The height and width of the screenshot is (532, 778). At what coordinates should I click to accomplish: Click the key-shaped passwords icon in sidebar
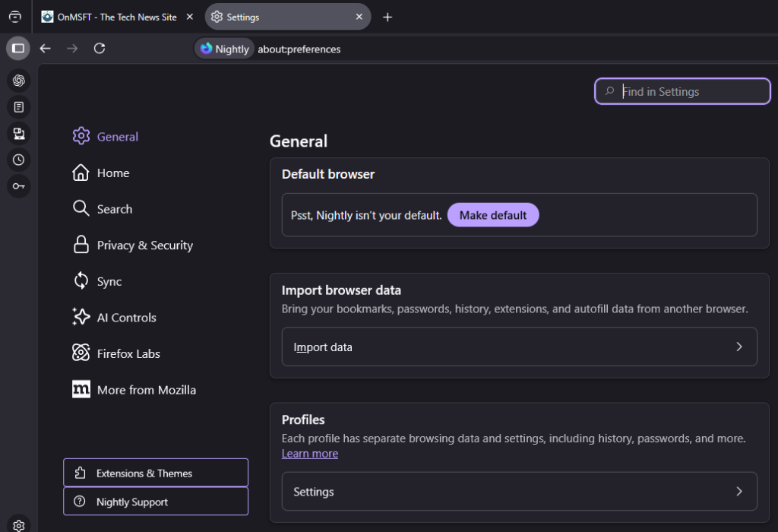[19, 186]
